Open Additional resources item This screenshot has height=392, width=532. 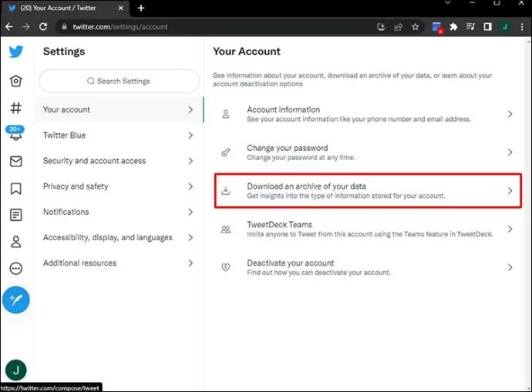click(119, 263)
